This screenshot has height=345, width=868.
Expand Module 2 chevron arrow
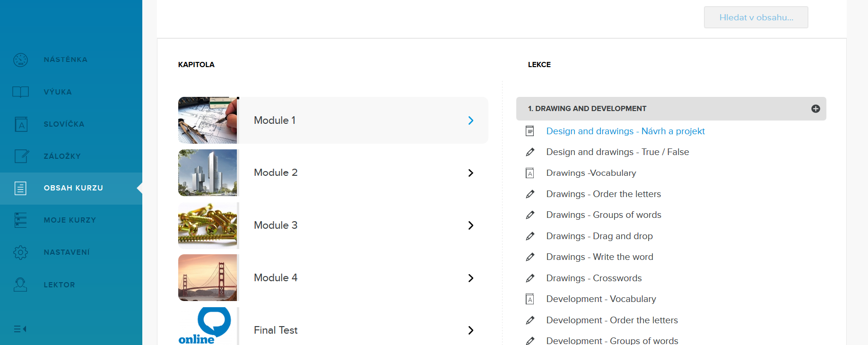pyautogui.click(x=470, y=173)
